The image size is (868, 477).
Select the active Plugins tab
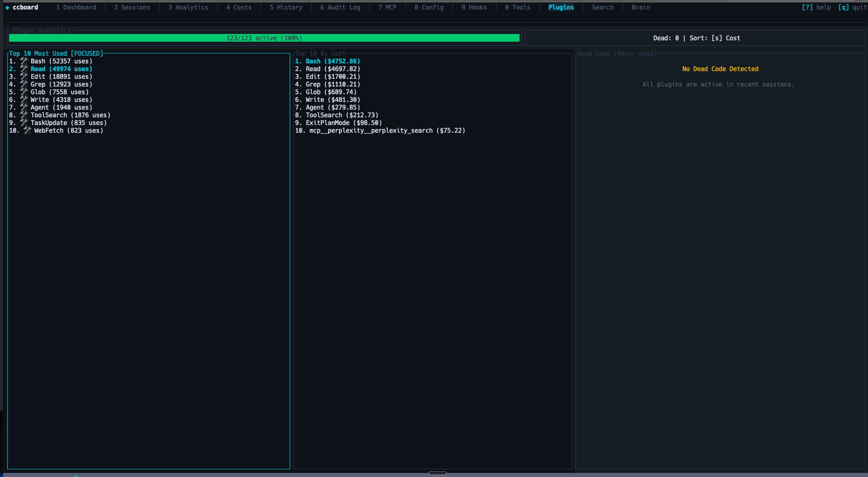pyautogui.click(x=561, y=7)
